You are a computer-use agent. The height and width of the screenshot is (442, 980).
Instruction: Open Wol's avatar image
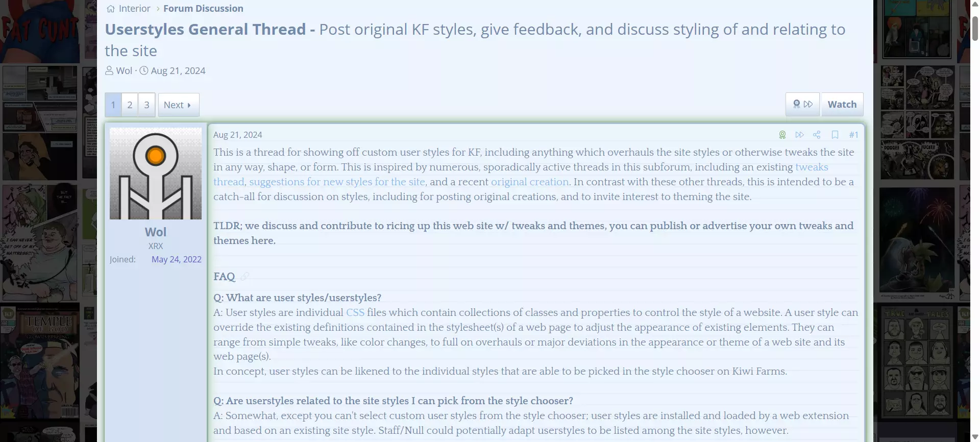coord(156,174)
